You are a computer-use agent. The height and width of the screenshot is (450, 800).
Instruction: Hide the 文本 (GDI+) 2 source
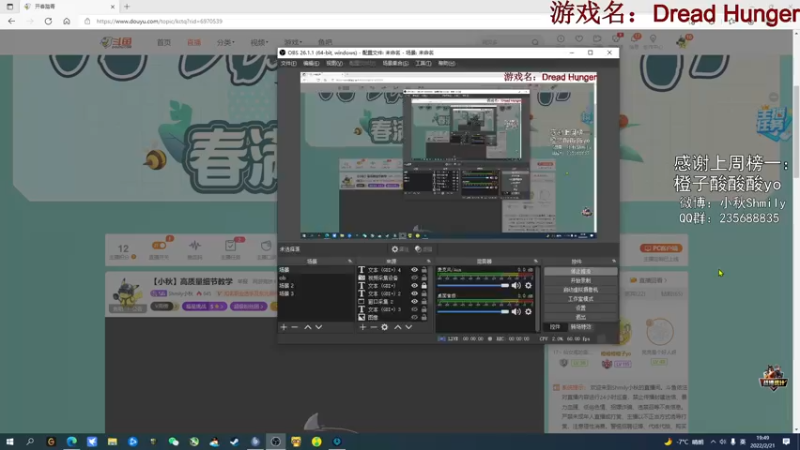click(414, 294)
